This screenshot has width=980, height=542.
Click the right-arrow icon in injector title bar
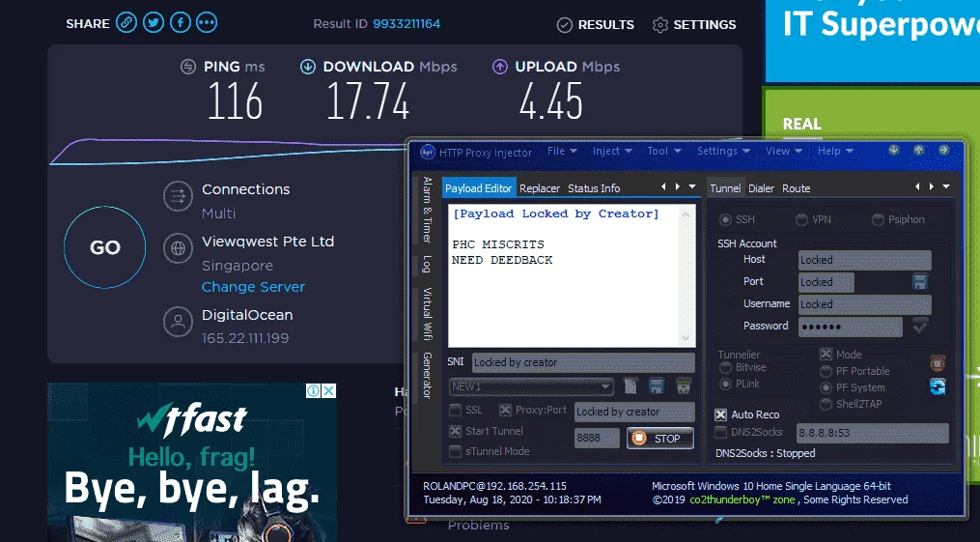(x=943, y=150)
